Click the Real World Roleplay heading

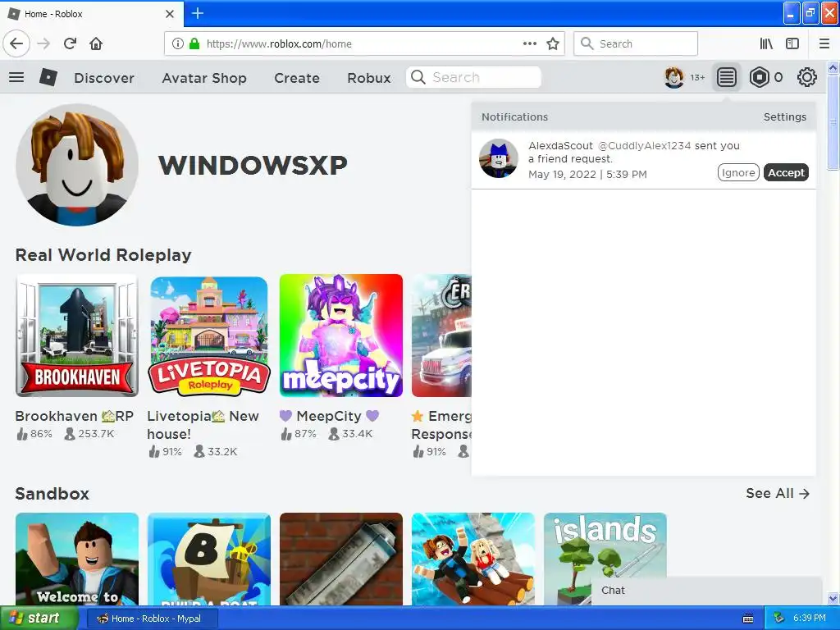(103, 255)
